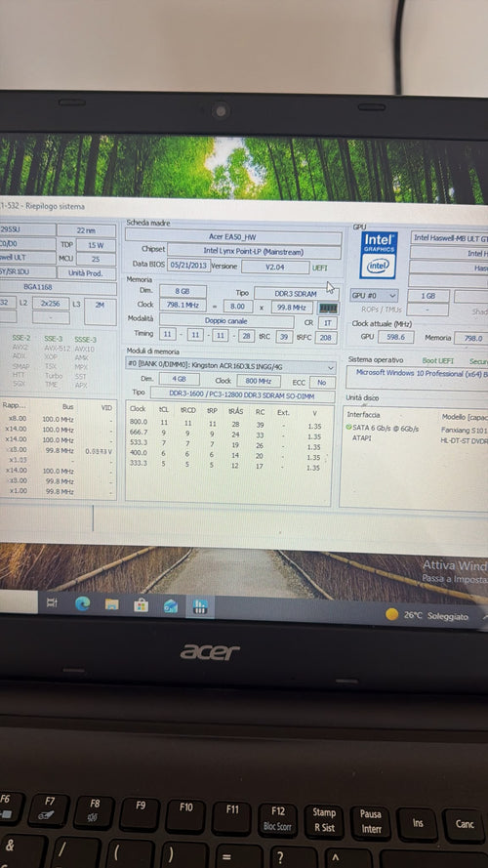The height and width of the screenshot is (868, 488).
Task: Open Microsoft Store from the taskbar
Action: [x=142, y=605]
